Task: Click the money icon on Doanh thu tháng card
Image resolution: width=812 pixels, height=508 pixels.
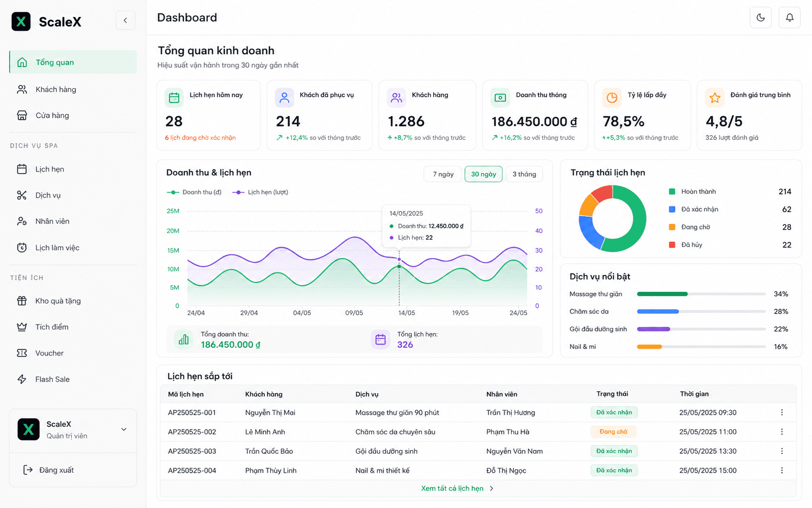Action: click(x=500, y=98)
